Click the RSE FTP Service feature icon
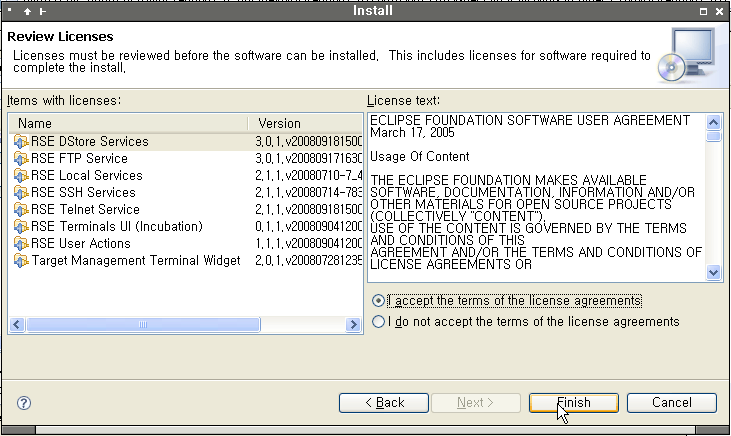The width and height of the screenshot is (731, 436). 21,159
